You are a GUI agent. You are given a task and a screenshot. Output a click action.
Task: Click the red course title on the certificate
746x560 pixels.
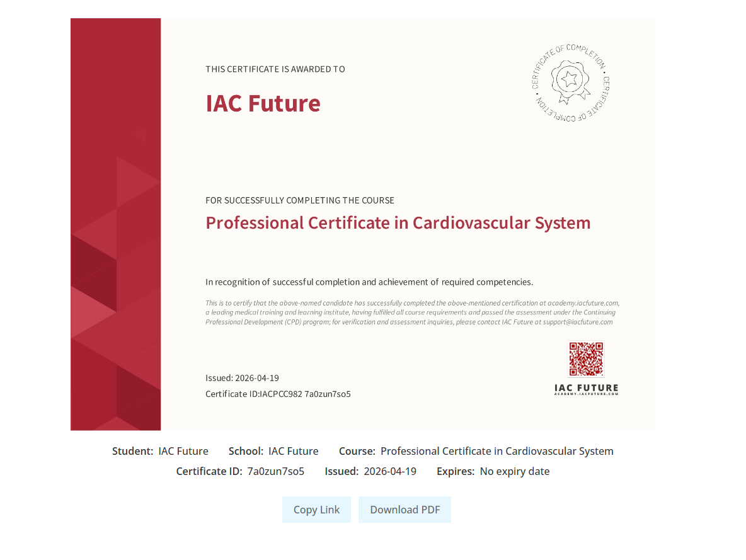pos(398,223)
